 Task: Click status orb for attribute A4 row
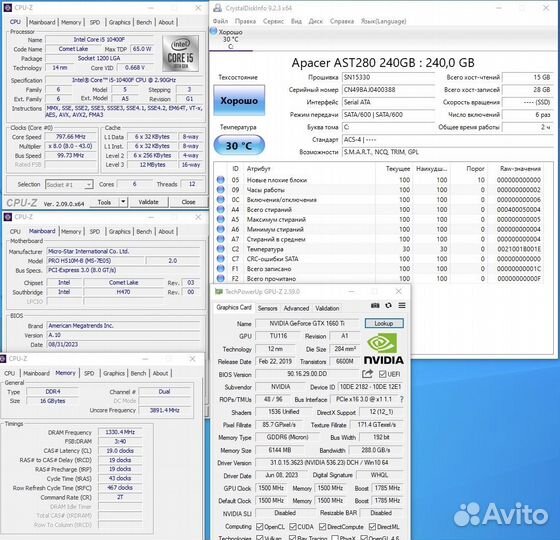(220, 209)
